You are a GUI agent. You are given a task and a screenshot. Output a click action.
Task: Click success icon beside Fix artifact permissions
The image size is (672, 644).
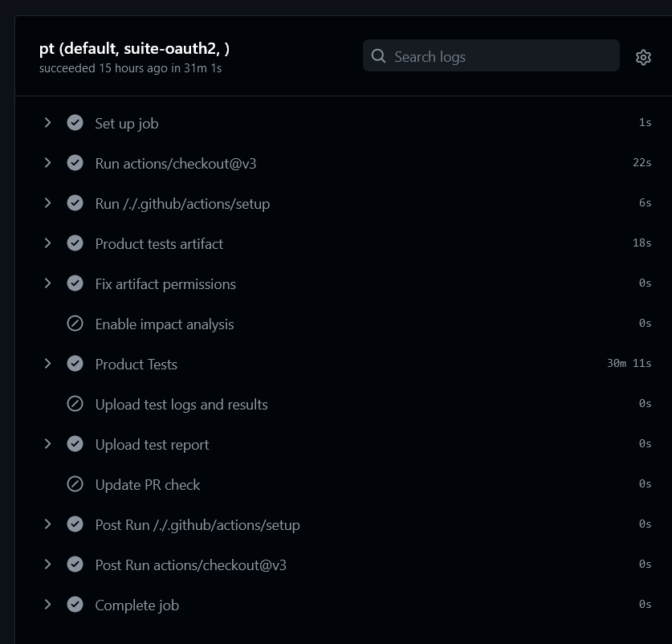[75, 283]
